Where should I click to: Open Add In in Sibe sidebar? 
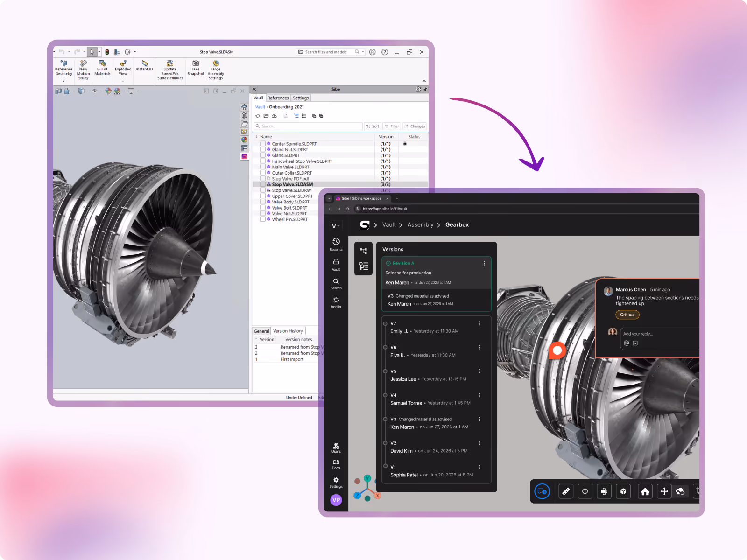tap(336, 303)
